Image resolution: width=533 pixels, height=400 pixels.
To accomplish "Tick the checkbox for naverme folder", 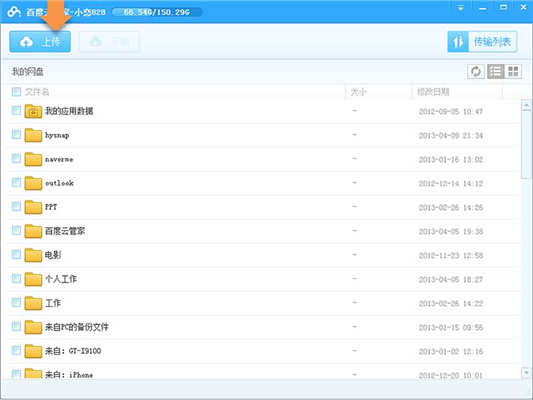I will (16, 159).
